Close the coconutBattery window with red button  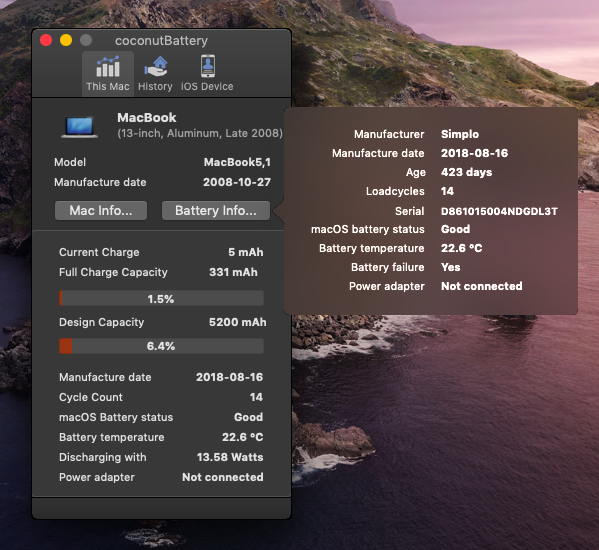46,40
